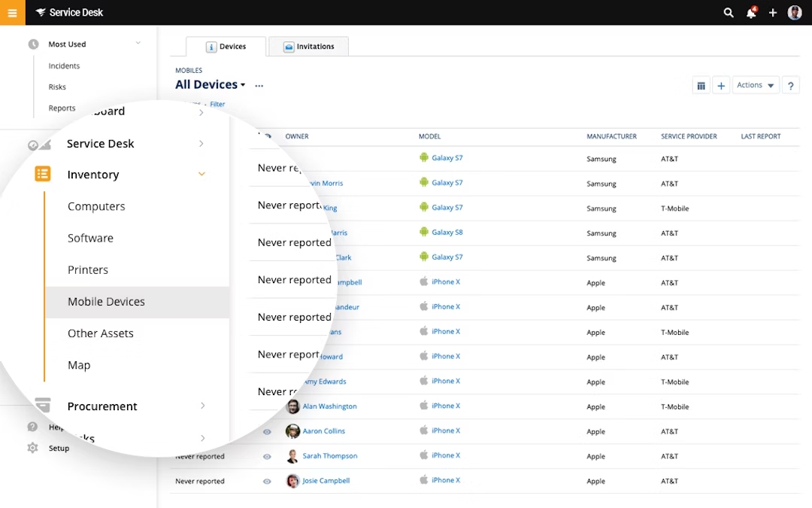Click the iPhone X model link on Amy Edwards row
Screen dimensions: 812x508
pyautogui.click(x=445, y=380)
